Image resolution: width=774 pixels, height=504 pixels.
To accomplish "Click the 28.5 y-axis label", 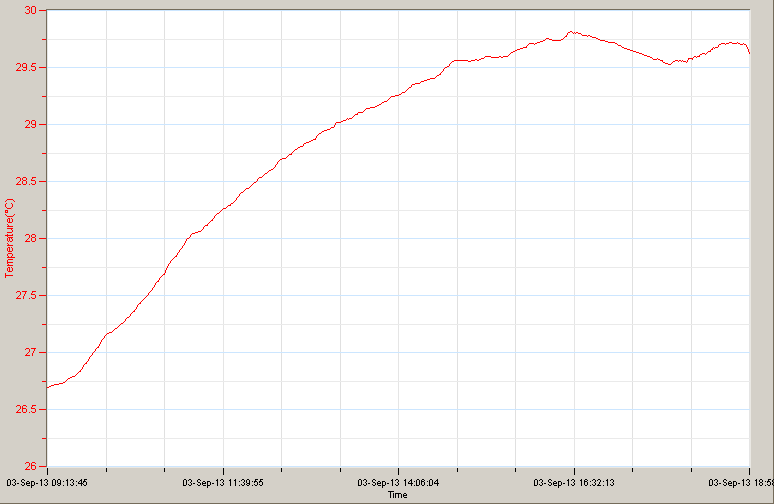I will (27, 182).
